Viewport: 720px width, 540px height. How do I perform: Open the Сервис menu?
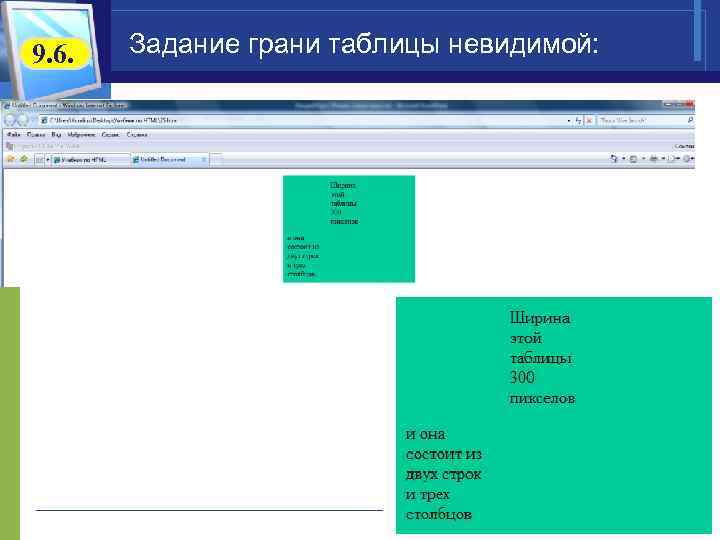pos(110,135)
